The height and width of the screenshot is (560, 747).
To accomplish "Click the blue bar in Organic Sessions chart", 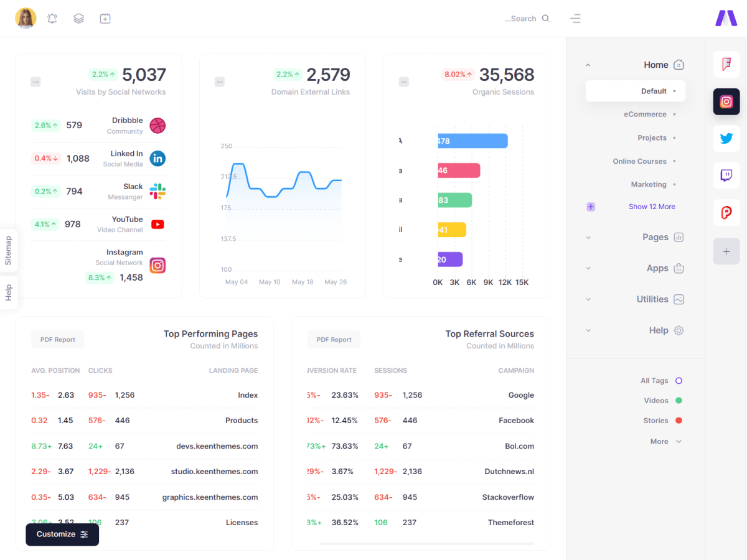I will click(x=473, y=141).
